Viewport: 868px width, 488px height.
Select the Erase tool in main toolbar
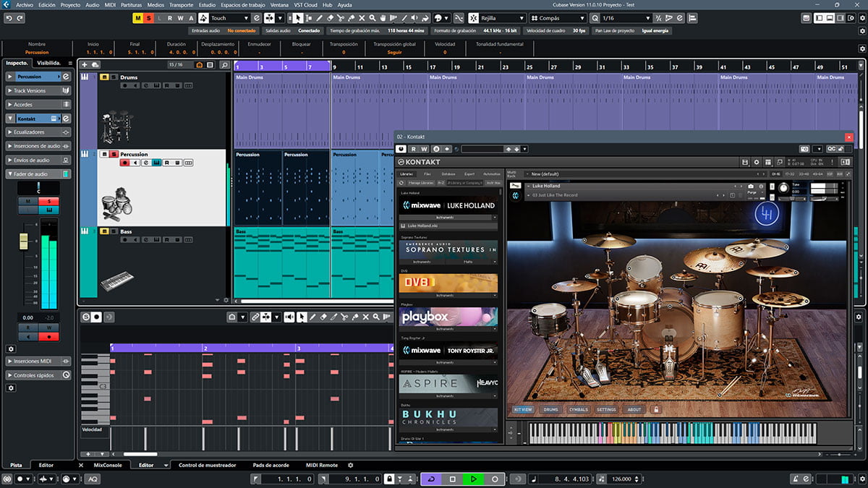(330, 17)
